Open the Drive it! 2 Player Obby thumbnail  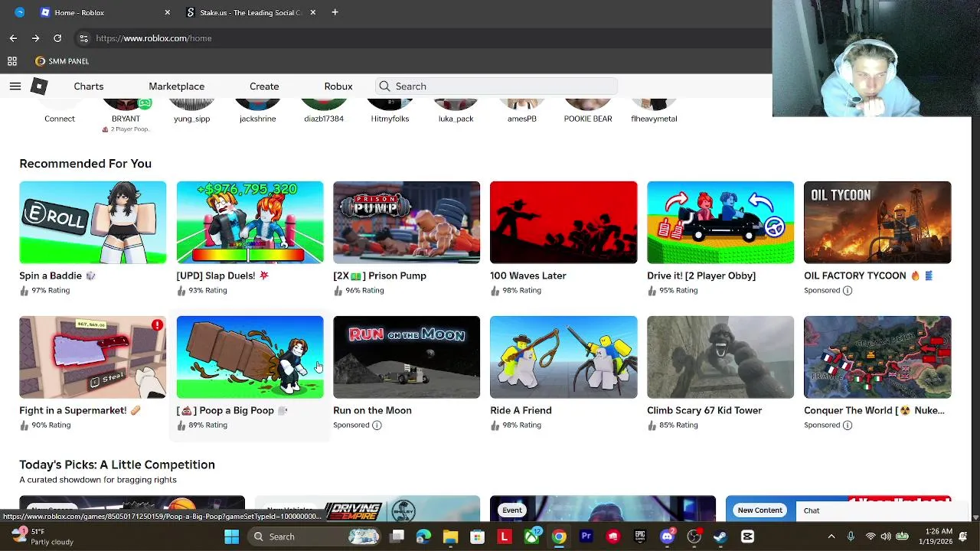click(x=720, y=222)
